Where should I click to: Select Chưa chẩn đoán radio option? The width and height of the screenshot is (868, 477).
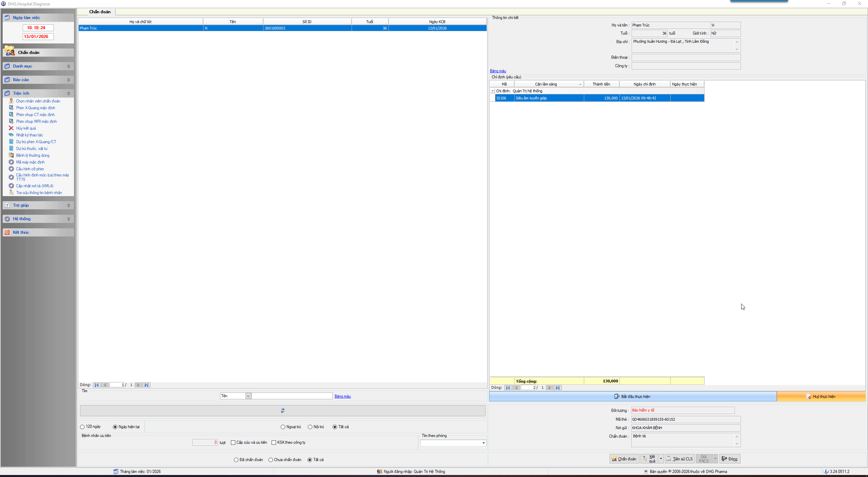coord(271,460)
